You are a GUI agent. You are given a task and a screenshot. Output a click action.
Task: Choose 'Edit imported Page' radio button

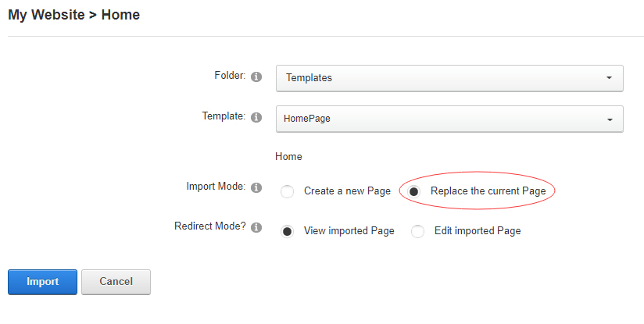[x=418, y=231]
